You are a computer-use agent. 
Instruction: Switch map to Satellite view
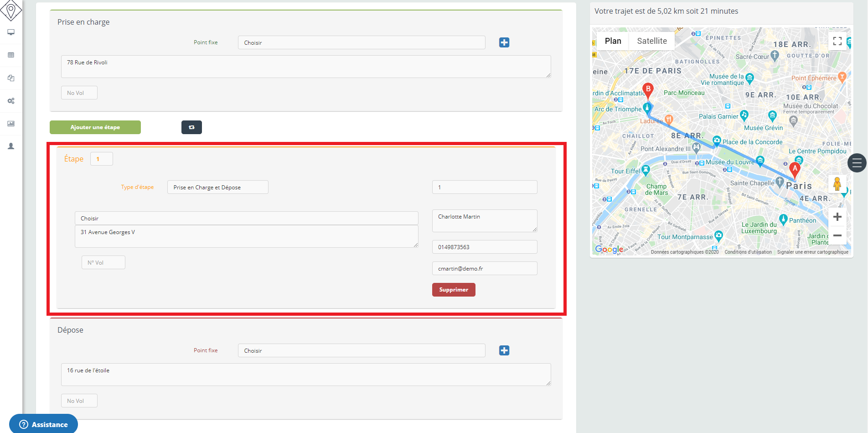click(651, 41)
